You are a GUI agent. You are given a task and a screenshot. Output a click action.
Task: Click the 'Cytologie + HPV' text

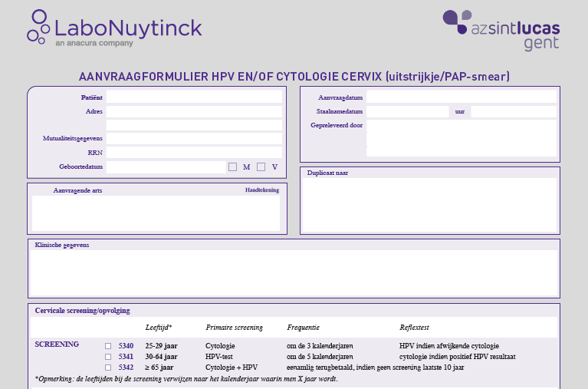coord(232,368)
